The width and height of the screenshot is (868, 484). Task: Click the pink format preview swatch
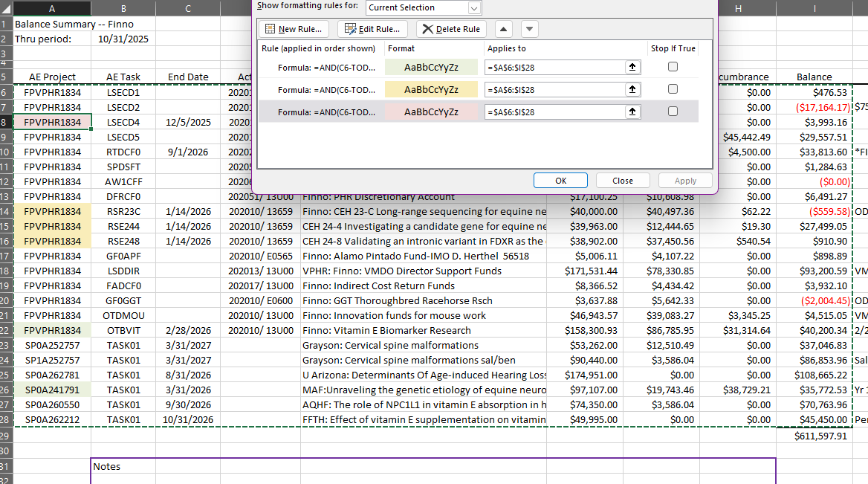pyautogui.click(x=431, y=112)
